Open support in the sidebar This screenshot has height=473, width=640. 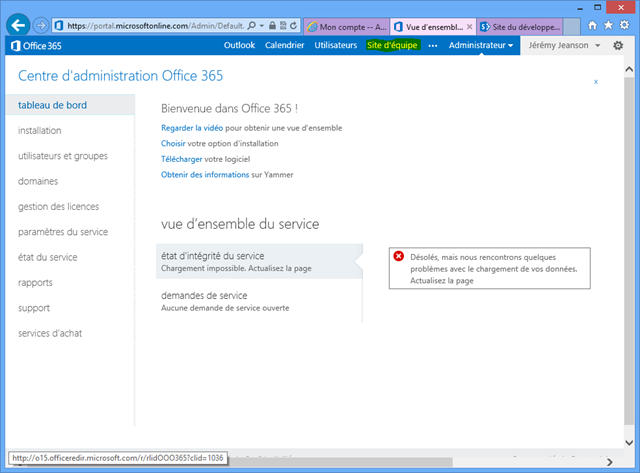(34, 308)
